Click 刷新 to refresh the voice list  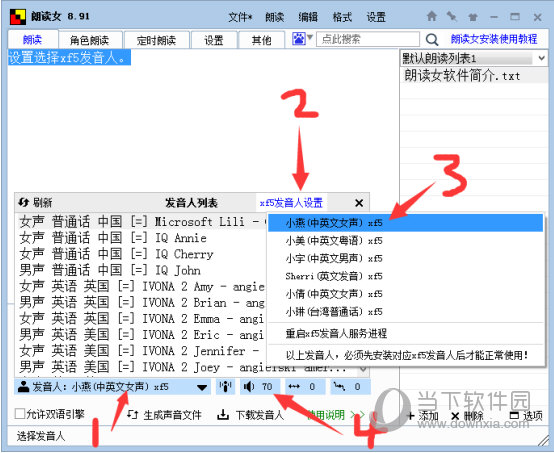point(35,202)
